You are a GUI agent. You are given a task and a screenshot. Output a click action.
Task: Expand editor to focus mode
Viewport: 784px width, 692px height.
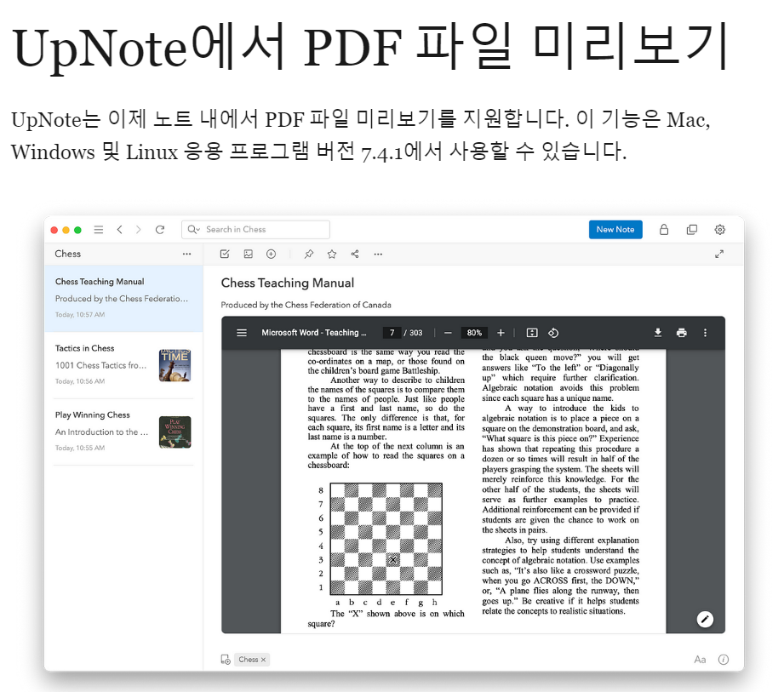tap(719, 254)
